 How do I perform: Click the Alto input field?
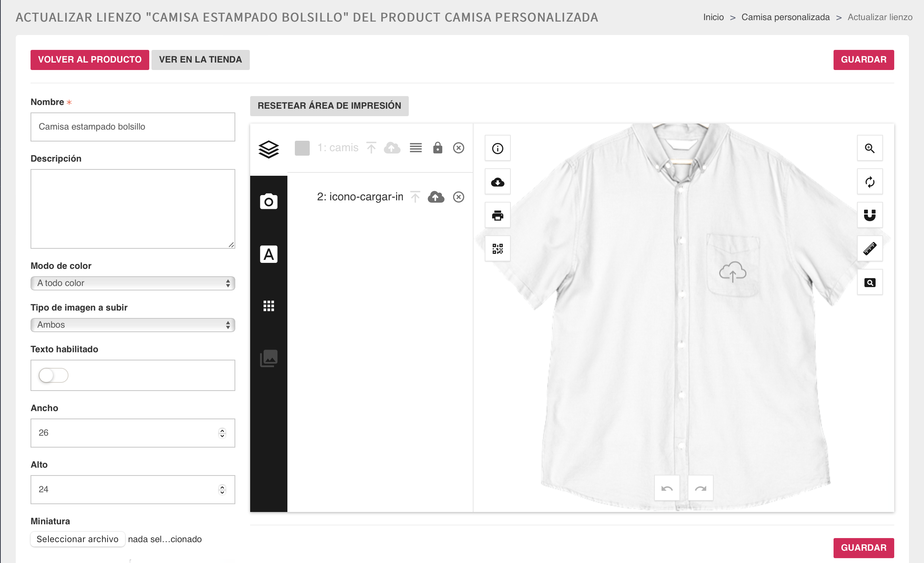(133, 490)
